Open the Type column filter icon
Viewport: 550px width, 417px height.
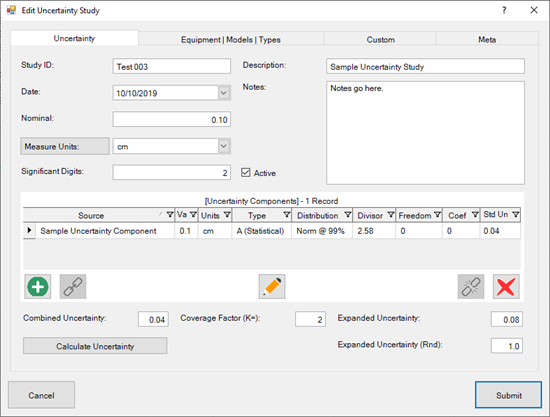click(287, 215)
